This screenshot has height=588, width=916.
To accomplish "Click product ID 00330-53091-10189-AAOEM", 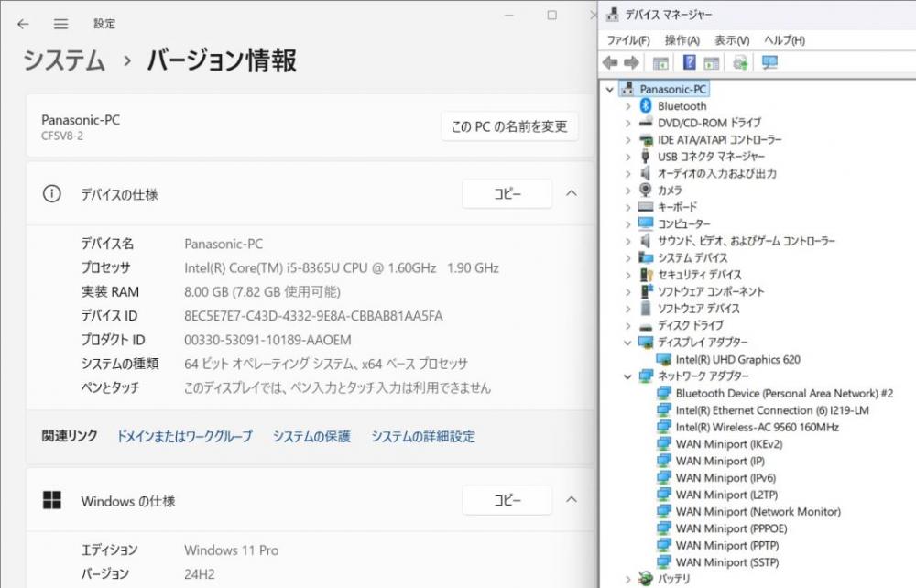I will 267,340.
